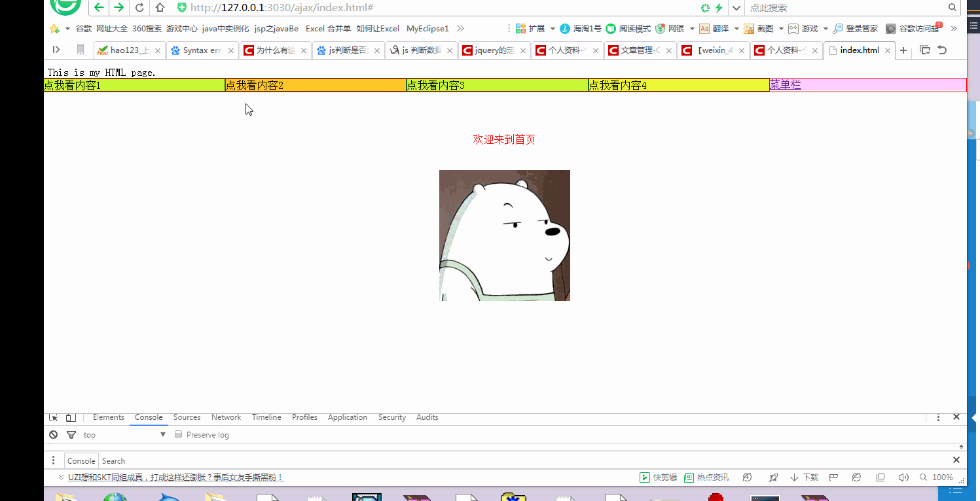Click the green lightning speed-mode icon

click(x=719, y=8)
